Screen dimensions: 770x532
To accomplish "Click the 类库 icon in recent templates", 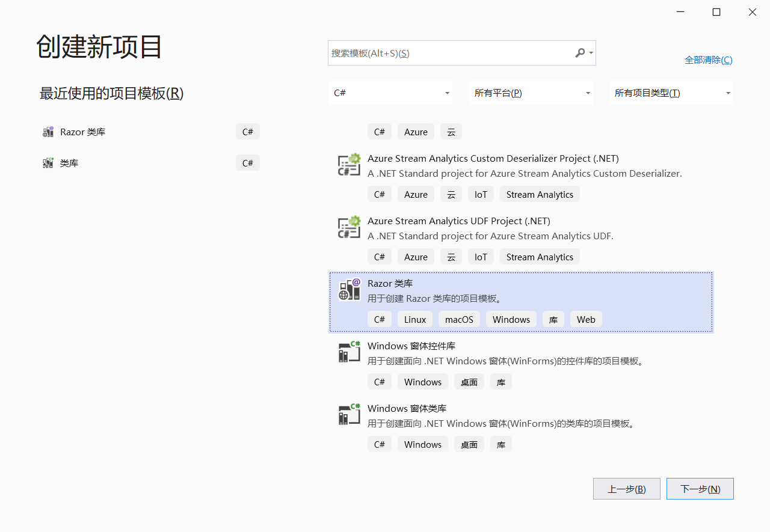I will click(48, 164).
